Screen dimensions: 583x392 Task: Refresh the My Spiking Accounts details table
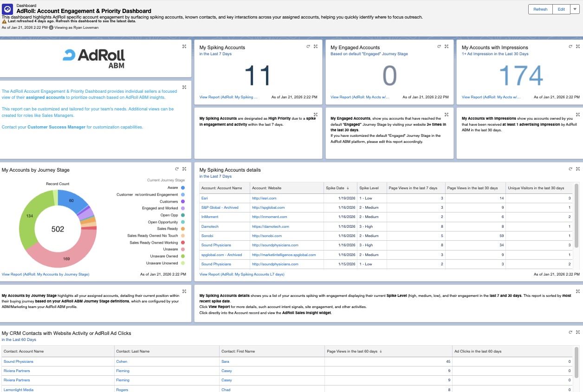click(570, 169)
